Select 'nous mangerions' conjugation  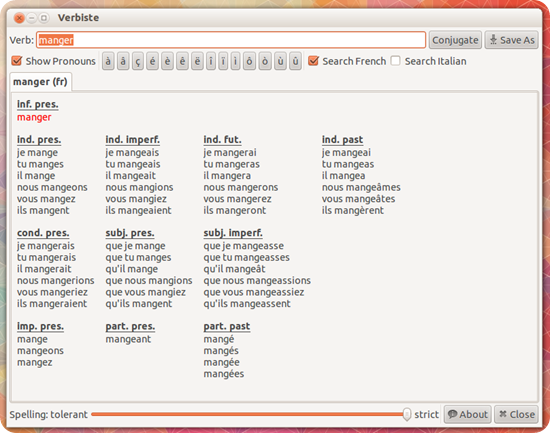(56, 281)
